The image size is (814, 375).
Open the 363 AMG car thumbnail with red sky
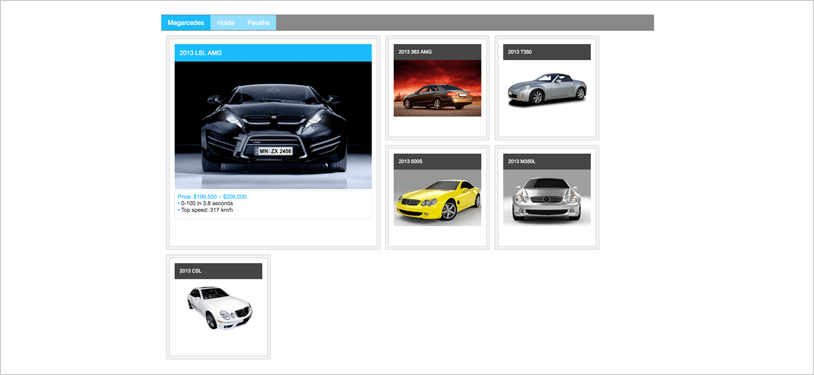click(437, 88)
